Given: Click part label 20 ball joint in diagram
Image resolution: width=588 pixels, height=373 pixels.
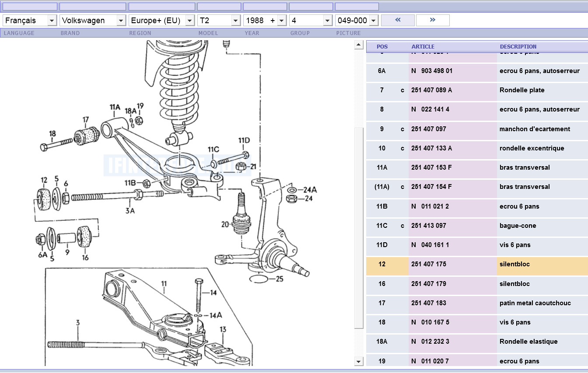Looking at the screenshot, I should (225, 224).
